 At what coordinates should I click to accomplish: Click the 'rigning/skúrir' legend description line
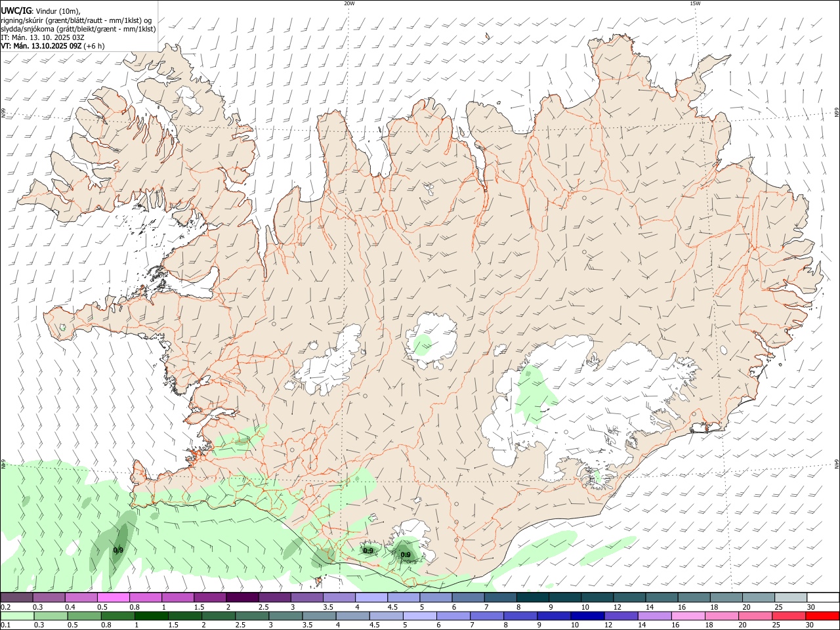[x=76, y=20]
